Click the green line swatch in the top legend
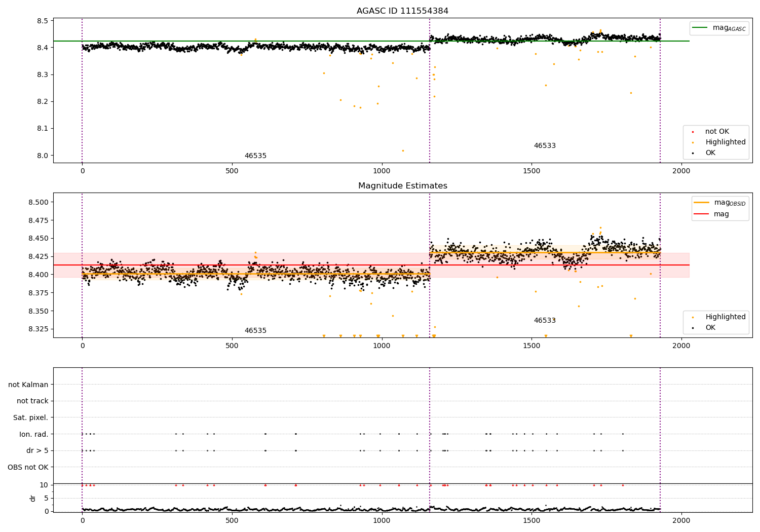 [x=700, y=28]
